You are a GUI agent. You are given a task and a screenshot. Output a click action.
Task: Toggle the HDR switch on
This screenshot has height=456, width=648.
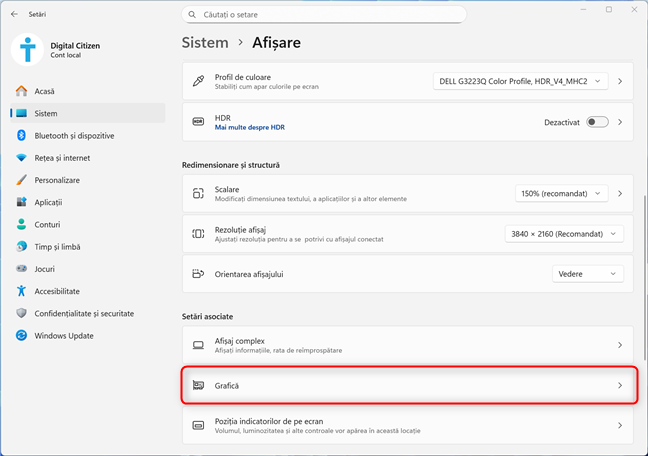(x=597, y=122)
